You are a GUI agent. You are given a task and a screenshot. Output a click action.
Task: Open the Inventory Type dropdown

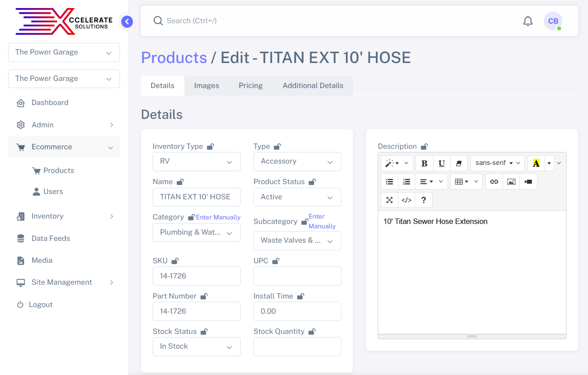[x=196, y=161]
